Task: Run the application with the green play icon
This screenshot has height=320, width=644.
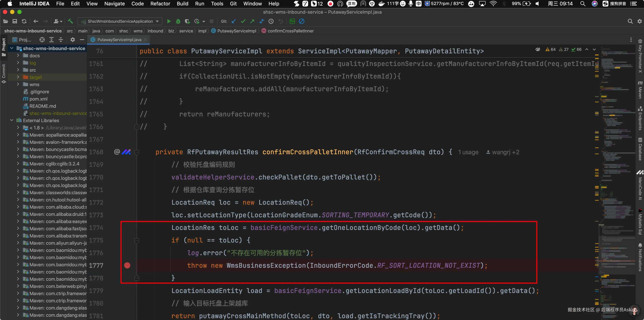Action: click(169, 21)
